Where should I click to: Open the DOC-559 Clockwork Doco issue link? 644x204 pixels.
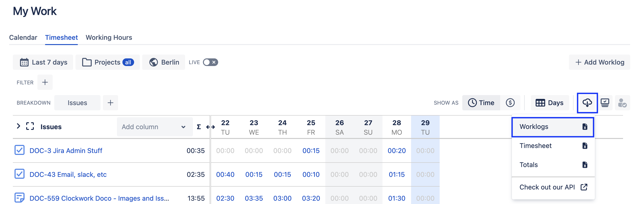point(99,198)
